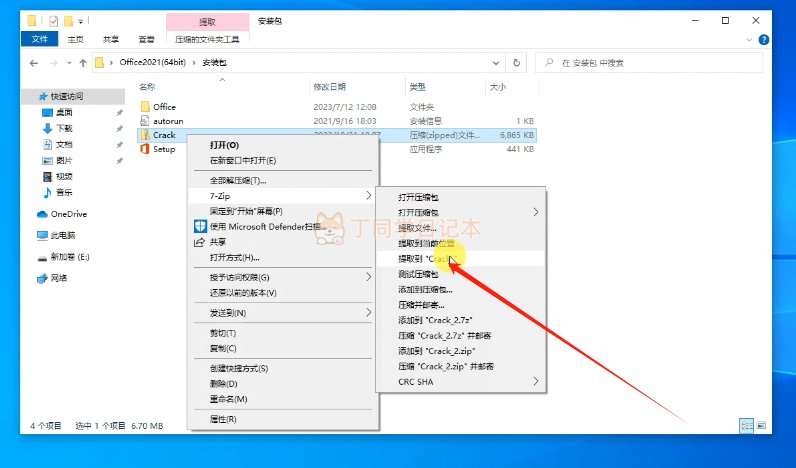Open 下载 in the navigation pane

[64, 128]
